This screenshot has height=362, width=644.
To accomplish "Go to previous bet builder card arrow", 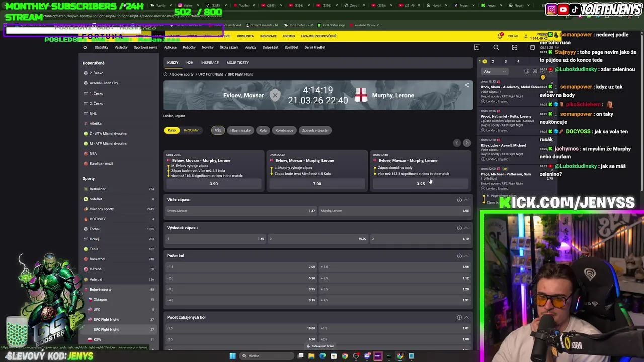I will tap(457, 143).
